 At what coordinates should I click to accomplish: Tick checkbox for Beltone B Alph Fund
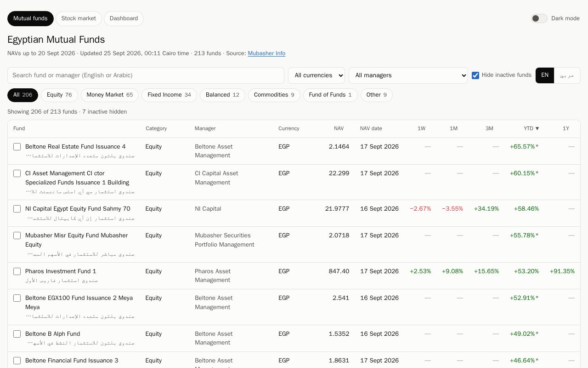17,334
